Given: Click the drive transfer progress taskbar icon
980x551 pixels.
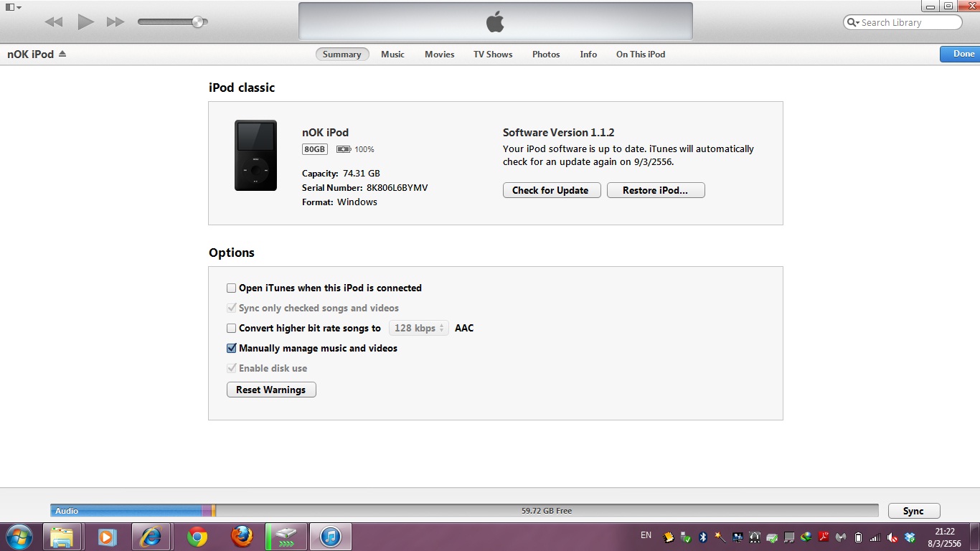Looking at the screenshot, I should (286, 537).
